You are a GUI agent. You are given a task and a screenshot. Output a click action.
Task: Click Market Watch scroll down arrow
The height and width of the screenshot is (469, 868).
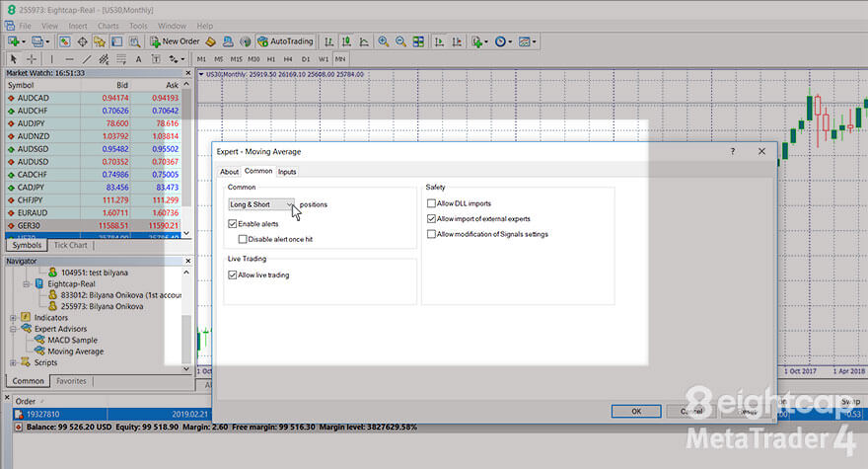[x=186, y=233]
